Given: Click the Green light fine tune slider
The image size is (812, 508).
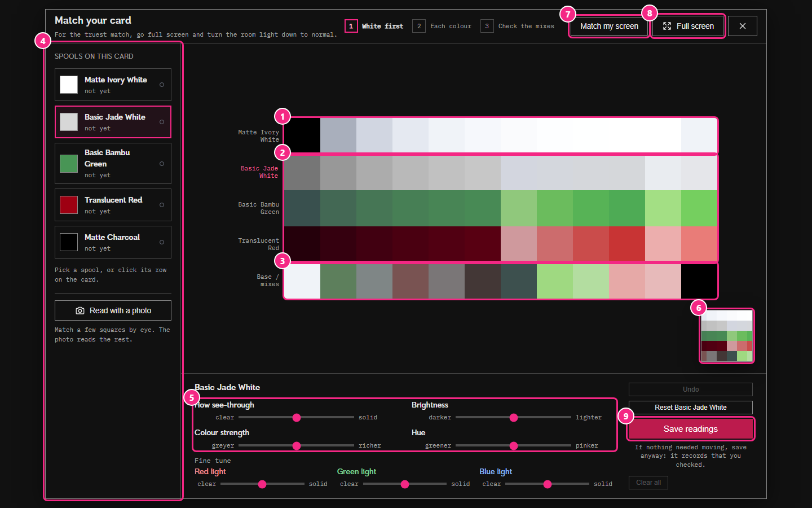Looking at the screenshot, I should coord(405,484).
